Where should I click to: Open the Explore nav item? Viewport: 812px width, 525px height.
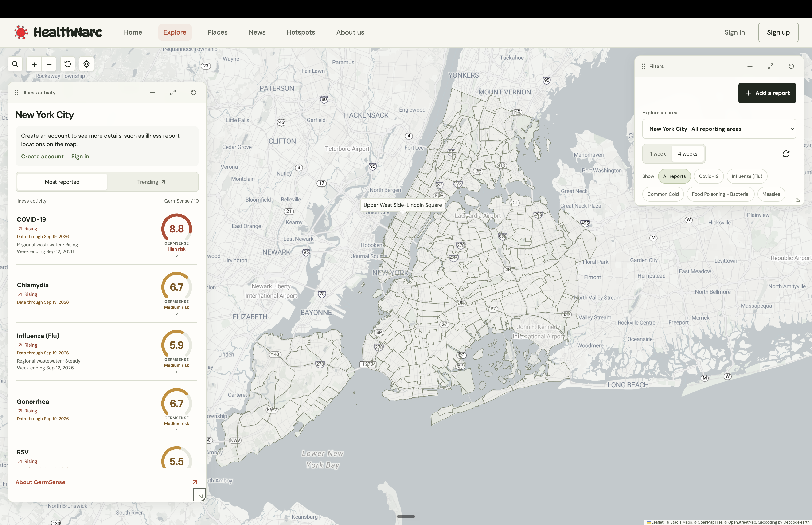click(175, 32)
